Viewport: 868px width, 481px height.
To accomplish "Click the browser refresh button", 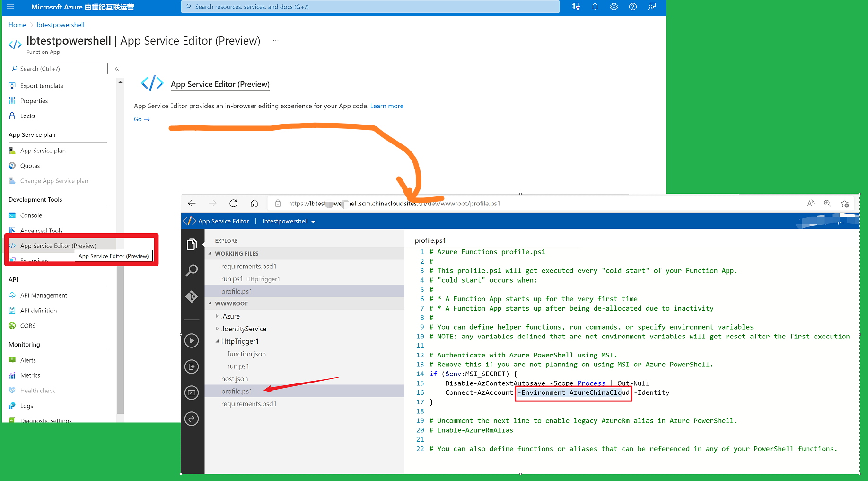I will [x=233, y=204].
